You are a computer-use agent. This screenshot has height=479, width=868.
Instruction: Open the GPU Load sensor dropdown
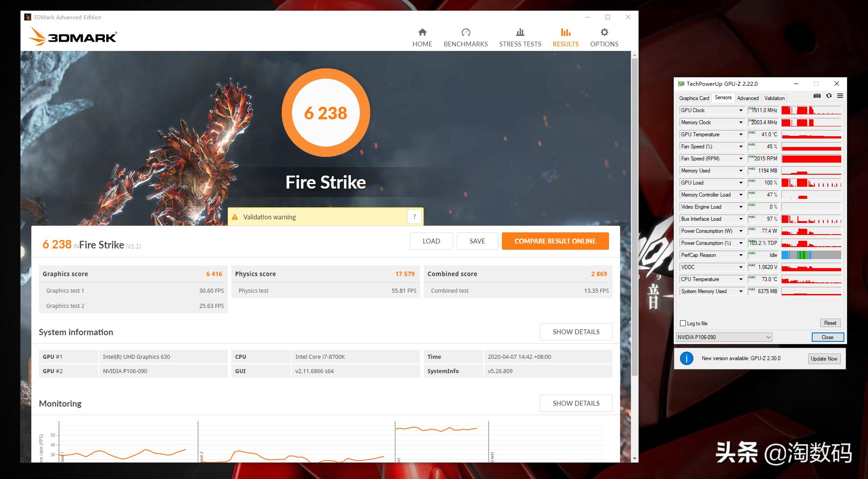[741, 183]
